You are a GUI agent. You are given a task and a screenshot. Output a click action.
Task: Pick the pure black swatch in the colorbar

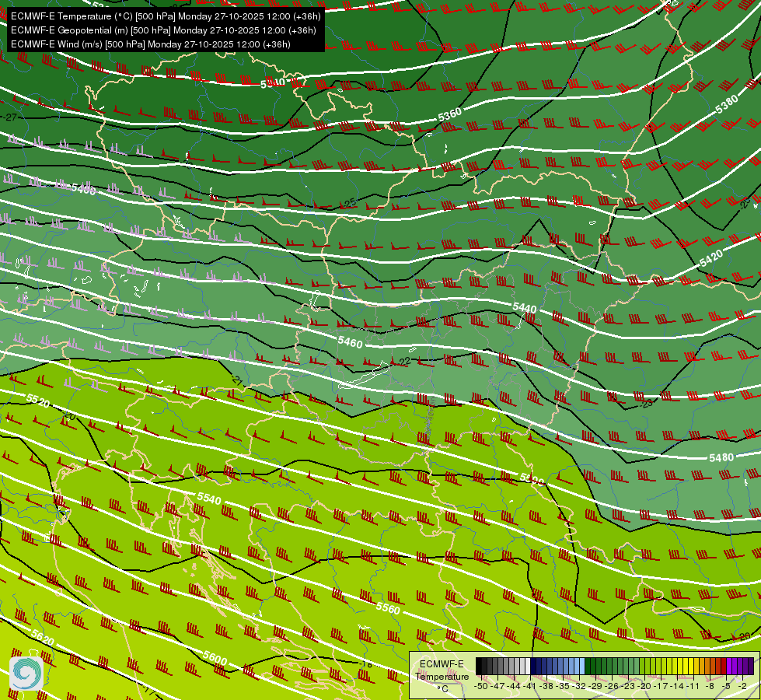click(479, 666)
